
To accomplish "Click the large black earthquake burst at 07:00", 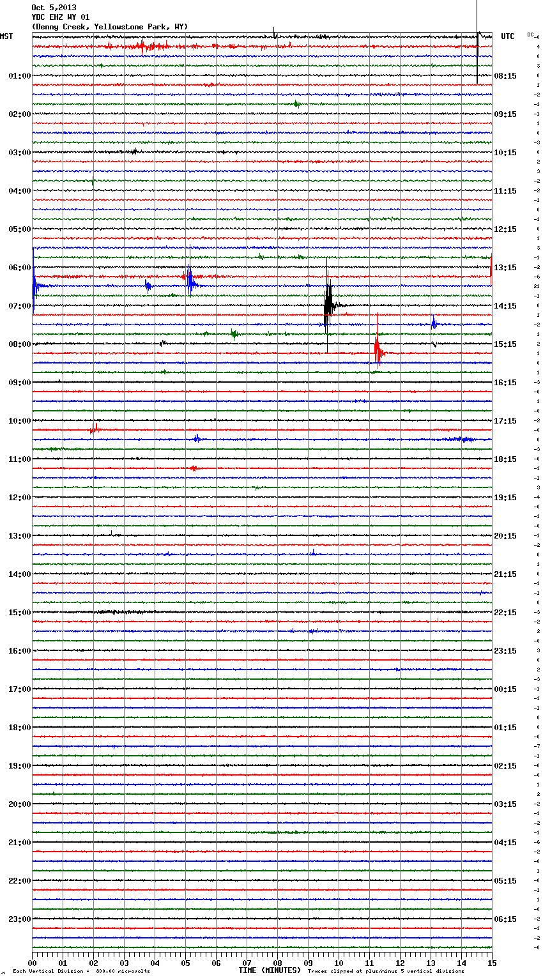I will pos(328,305).
